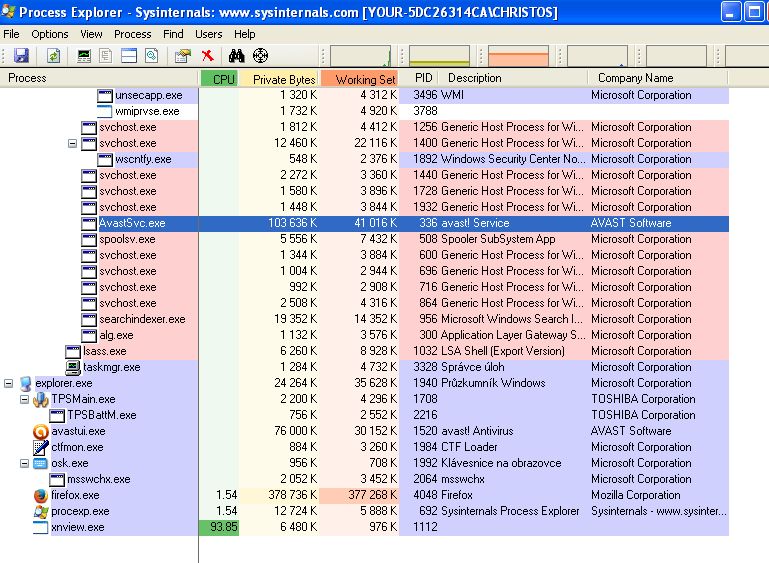This screenshot has width=769, height=563.
Task: Click the binoculars Find Handle icon
Action: click(236, 55)
